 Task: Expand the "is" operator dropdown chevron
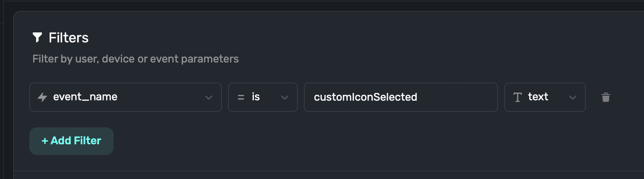(285, 98)
